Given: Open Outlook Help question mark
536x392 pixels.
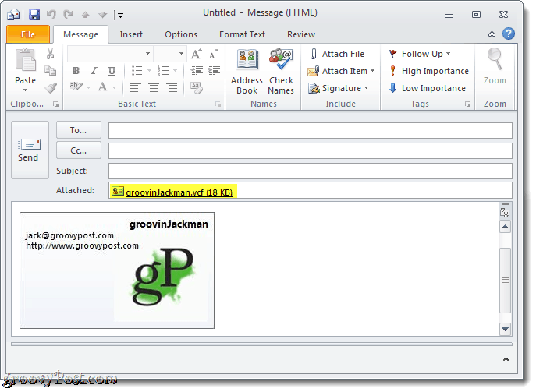Looking at the screenshot, I should coord(509,34).
